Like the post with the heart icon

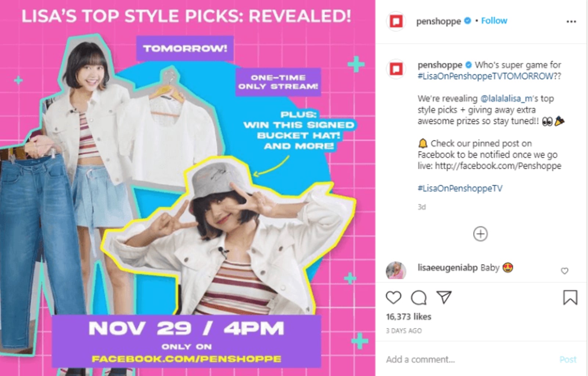(x=393, y=297)
